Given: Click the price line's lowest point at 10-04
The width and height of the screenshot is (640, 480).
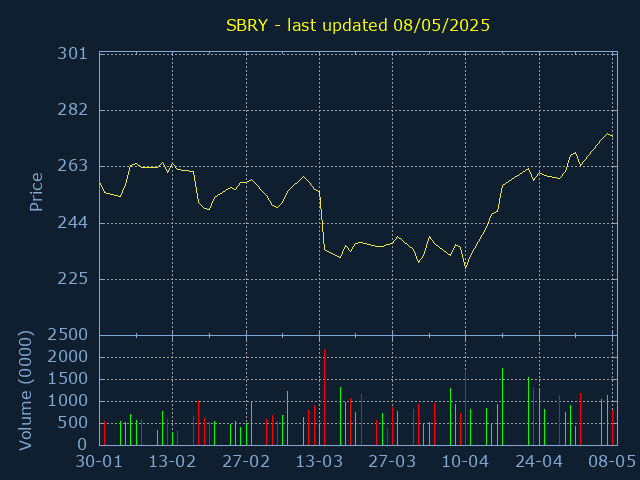Looking at the screenshot, I should (x=465, y=268).
